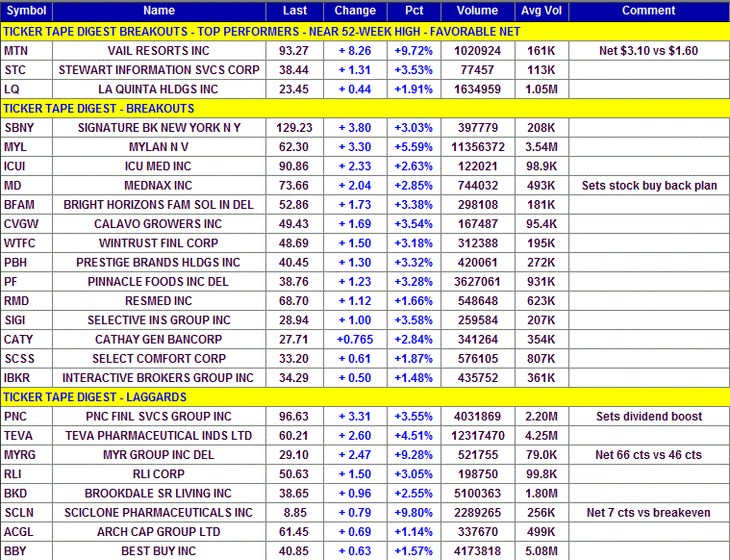The width and height of the screenshot is (730, 560).
Task: Click the ICUI ticker symbol
Action: click(x=14, y=165)
